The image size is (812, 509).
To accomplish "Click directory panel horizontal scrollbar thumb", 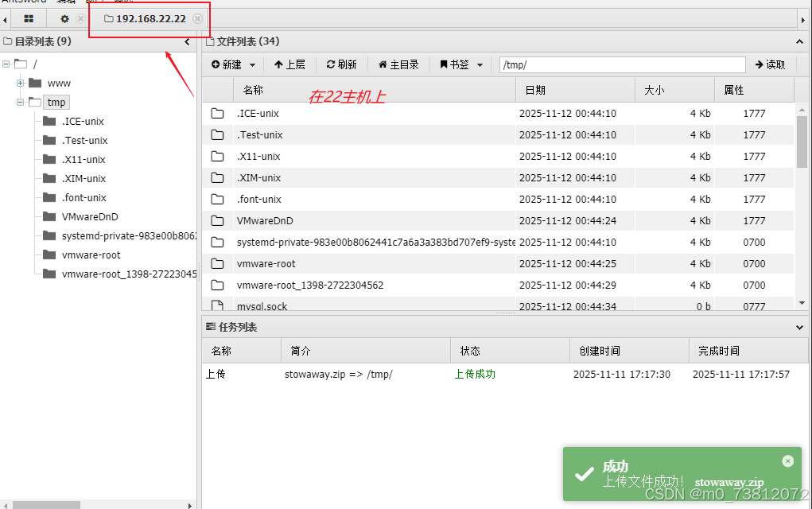I will point(46,505).
